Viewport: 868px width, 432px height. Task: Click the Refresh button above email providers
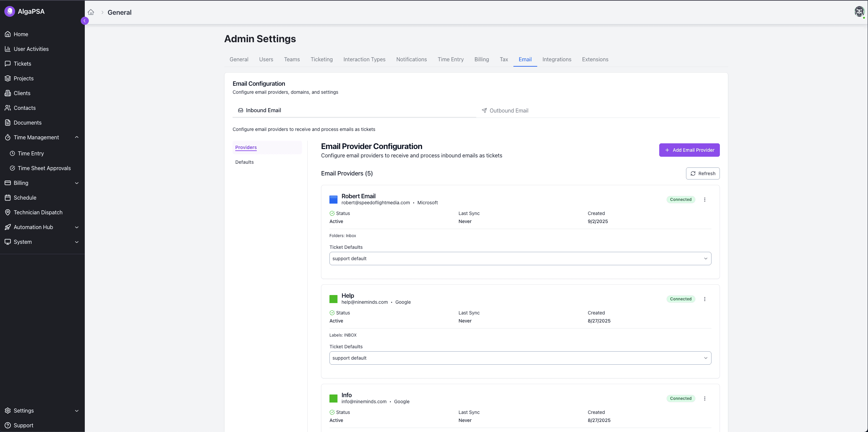702,173
